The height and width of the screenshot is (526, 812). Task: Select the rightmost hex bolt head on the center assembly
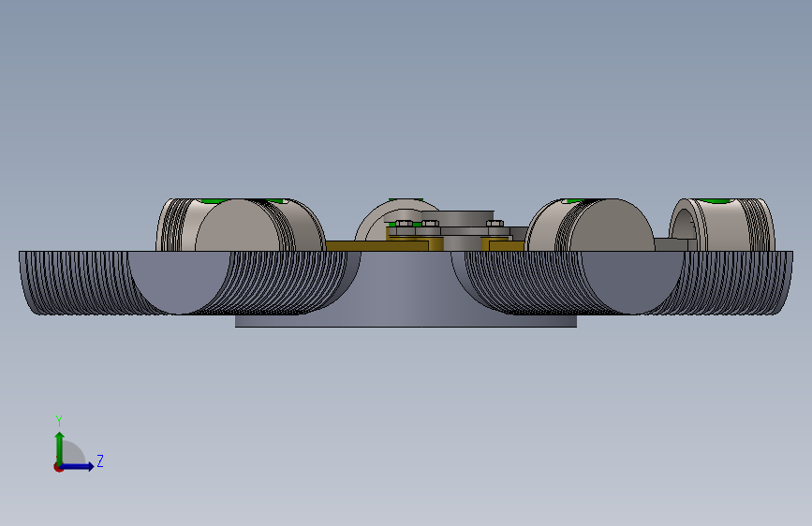495,224
